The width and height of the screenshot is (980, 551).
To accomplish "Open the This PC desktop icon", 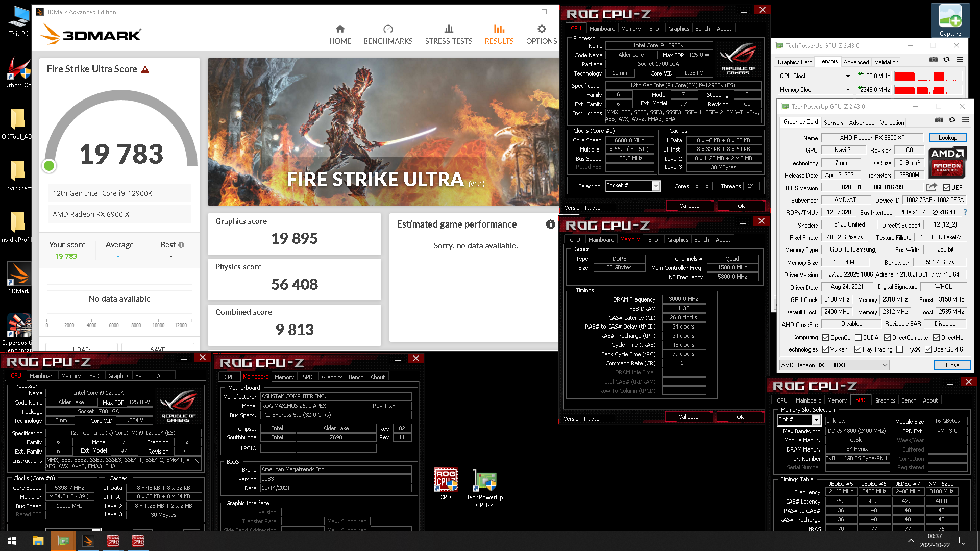I will pyautogui.click(x=19, y=21).
